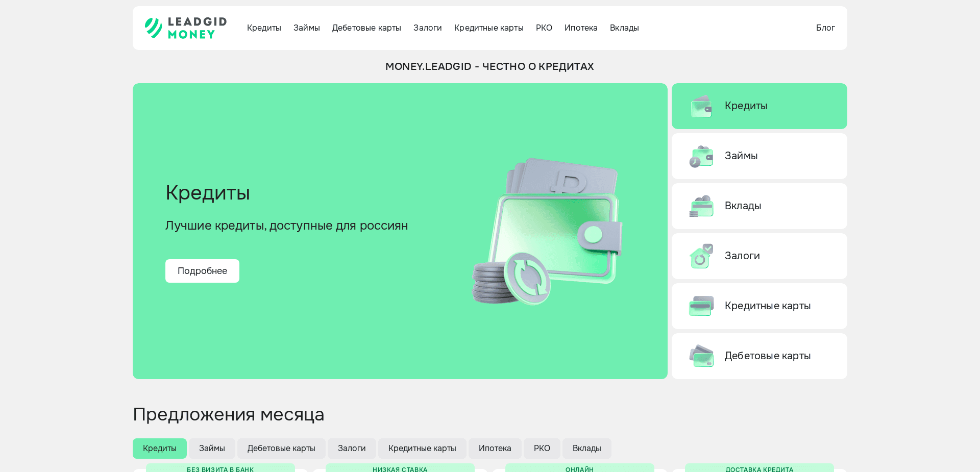The image size is (980, 472).
Task: Click the clock-wallet icon next to Займы
Action: [701, 156]
